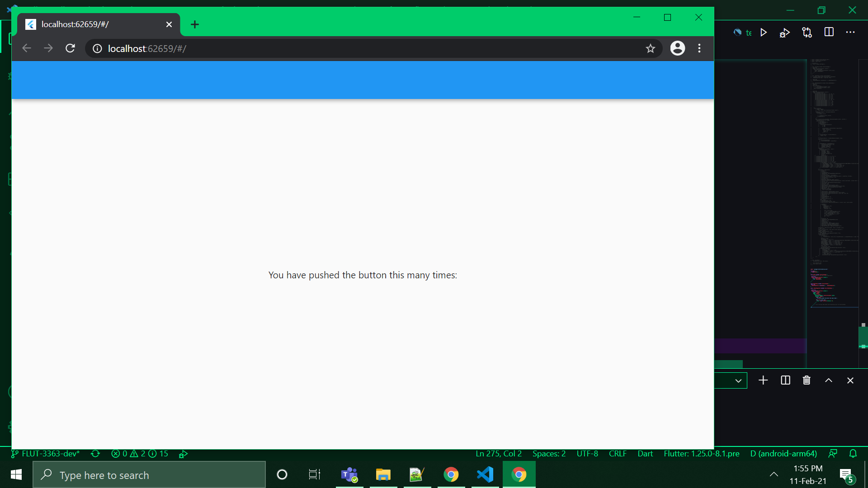Bookmark this page with star icon
This screenshot has height=488, width=868.
650,48
